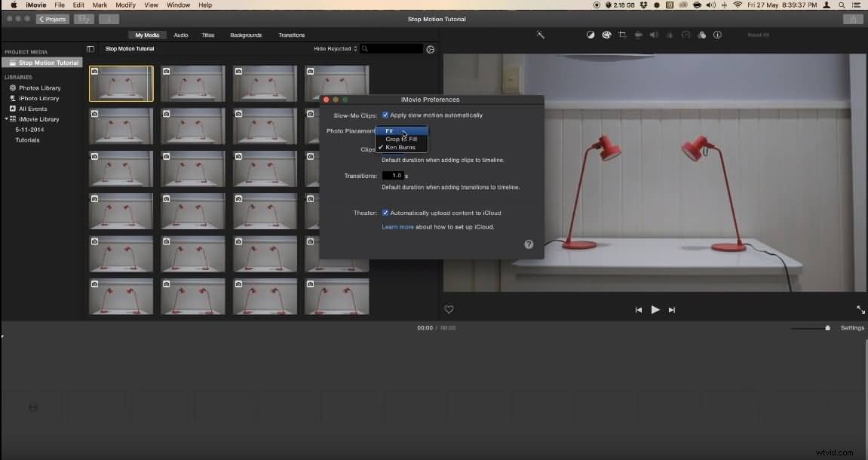Switch to the Transitions tab
The height and width of the screenshot is (460, 868).
pyautogui.click(x=293, y=35)
